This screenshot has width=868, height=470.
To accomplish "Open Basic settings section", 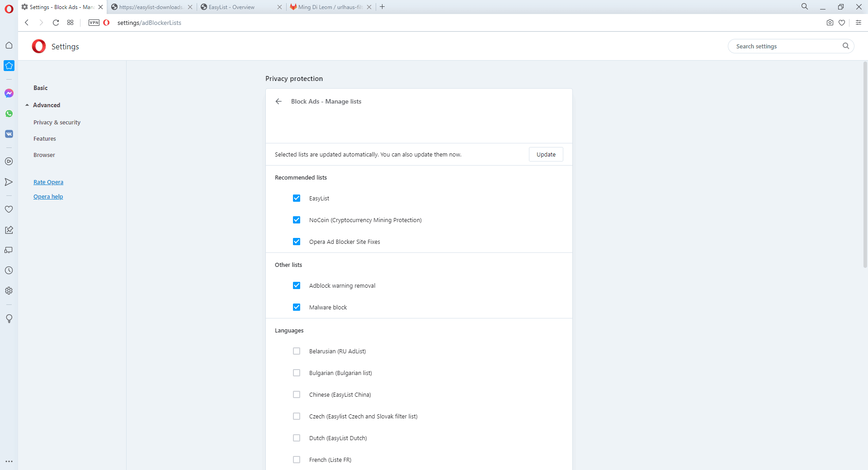I will click(40, 88).
